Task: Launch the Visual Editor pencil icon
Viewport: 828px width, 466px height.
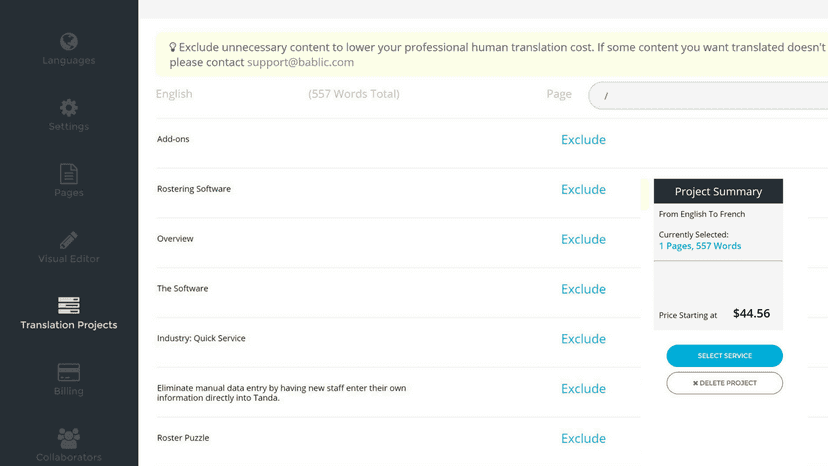Action: point(69,240)
